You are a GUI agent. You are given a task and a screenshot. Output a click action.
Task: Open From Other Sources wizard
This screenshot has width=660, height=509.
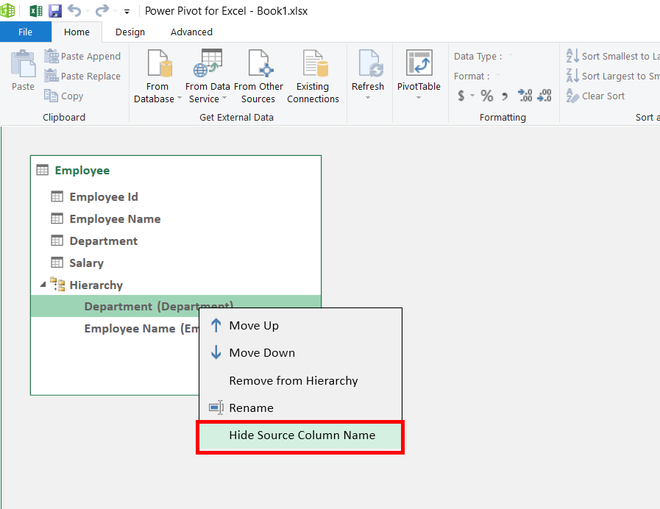pos(258,76)
